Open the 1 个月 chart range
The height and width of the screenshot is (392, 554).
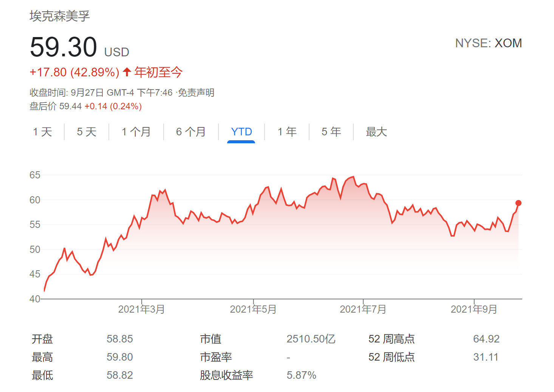click(x=136, y=132)
